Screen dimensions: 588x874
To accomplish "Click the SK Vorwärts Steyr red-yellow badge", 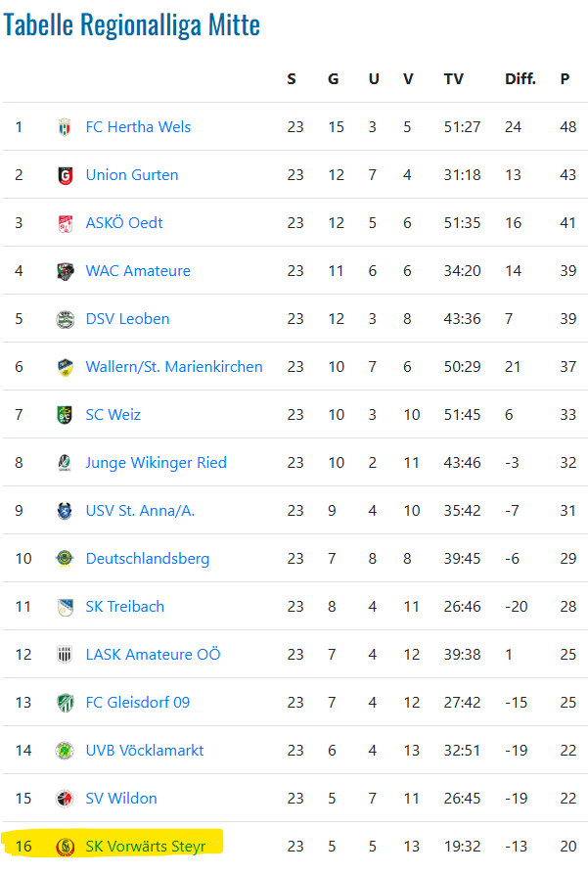I will coord(66,847).
